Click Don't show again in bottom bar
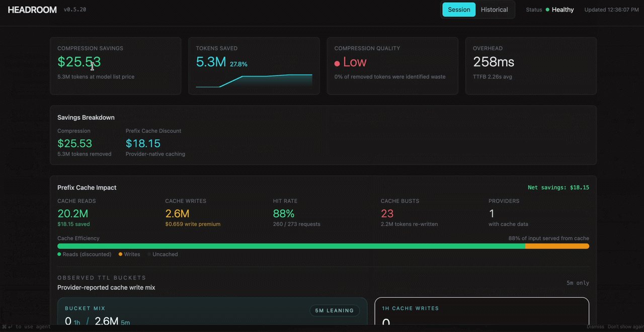This screenshot has height=332, width=644. coord(625,327)
